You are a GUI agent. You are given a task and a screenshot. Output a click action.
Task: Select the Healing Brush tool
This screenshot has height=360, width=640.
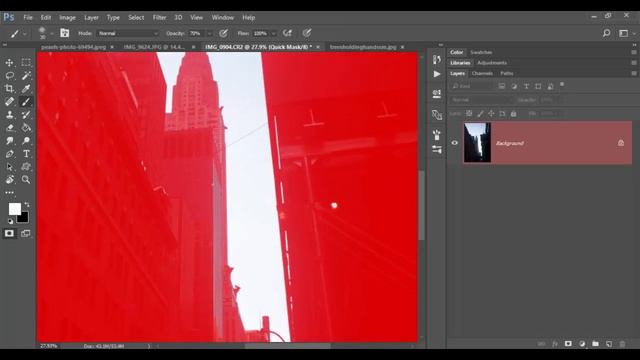[x=9, y=102]
